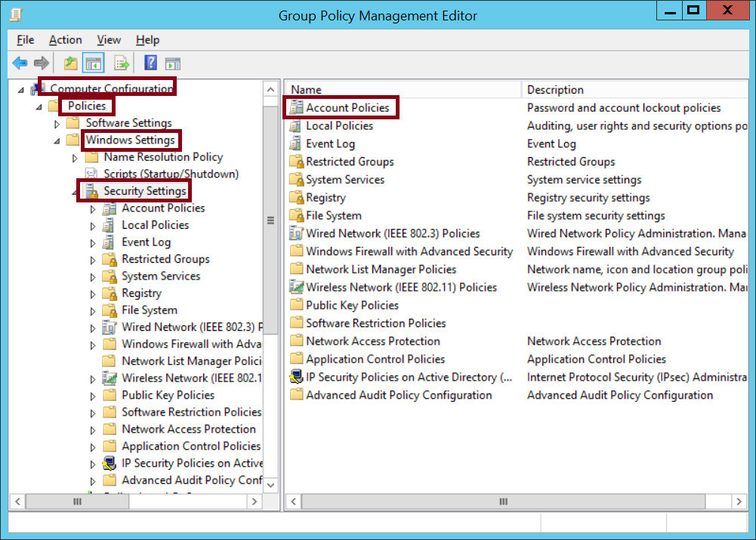Click the Back arrow toolbar icon
Screen dimensions: 756x540
pos(20,63)
